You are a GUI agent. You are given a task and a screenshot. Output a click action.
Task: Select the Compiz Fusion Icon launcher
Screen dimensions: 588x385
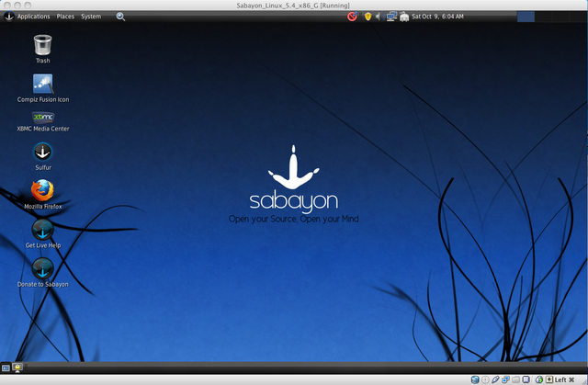click(x=43, y=88)
